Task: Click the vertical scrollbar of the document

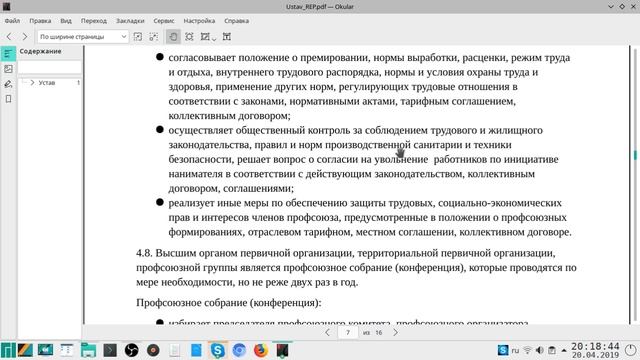Action: tap(635, 184)
